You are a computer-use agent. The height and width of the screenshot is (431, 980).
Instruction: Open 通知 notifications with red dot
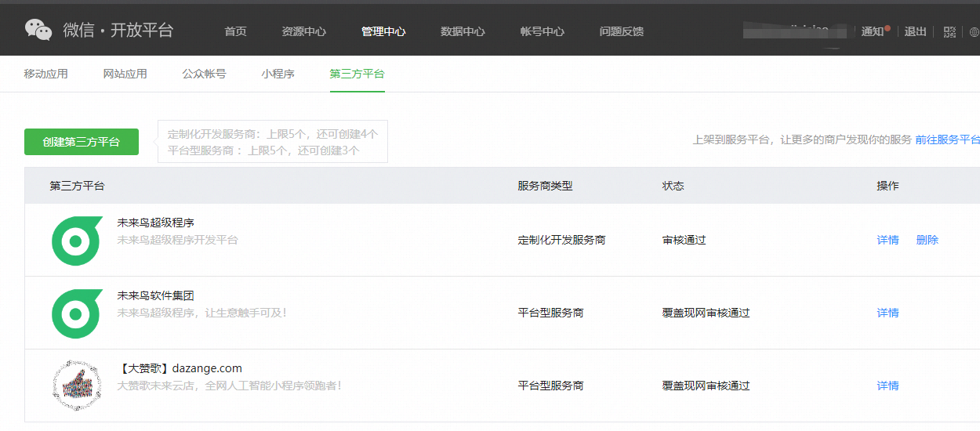pyautogui.click(x=874, y=31)
